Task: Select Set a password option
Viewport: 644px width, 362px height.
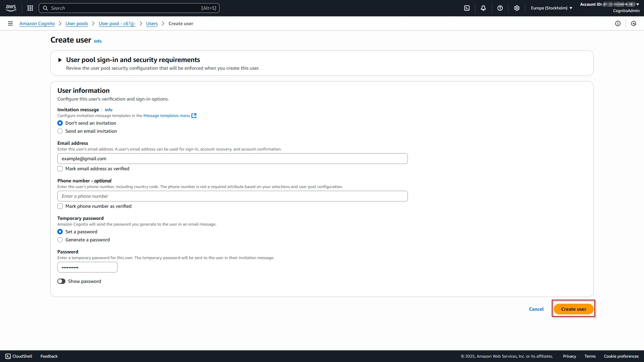Action: [x=60, y=232]
